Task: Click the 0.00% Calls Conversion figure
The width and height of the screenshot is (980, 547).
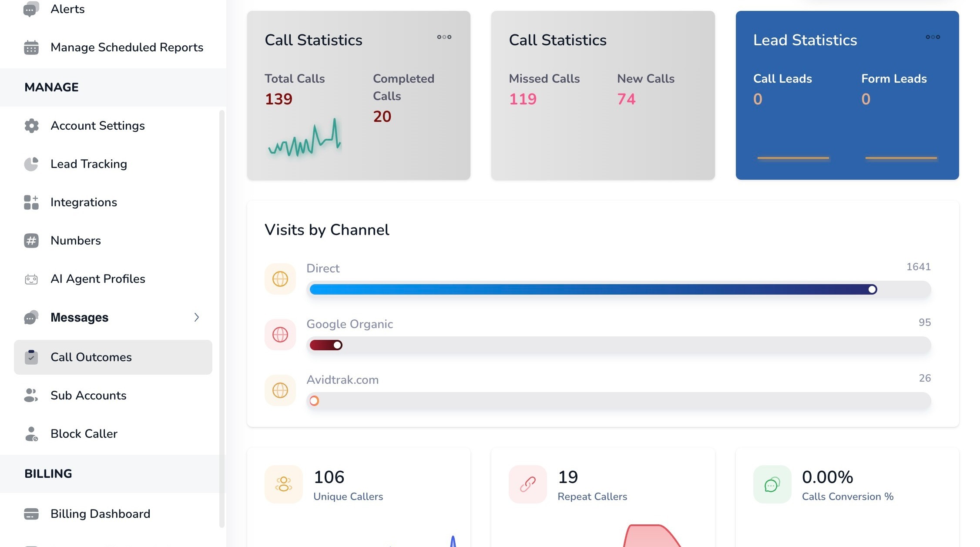Action: 827,477
